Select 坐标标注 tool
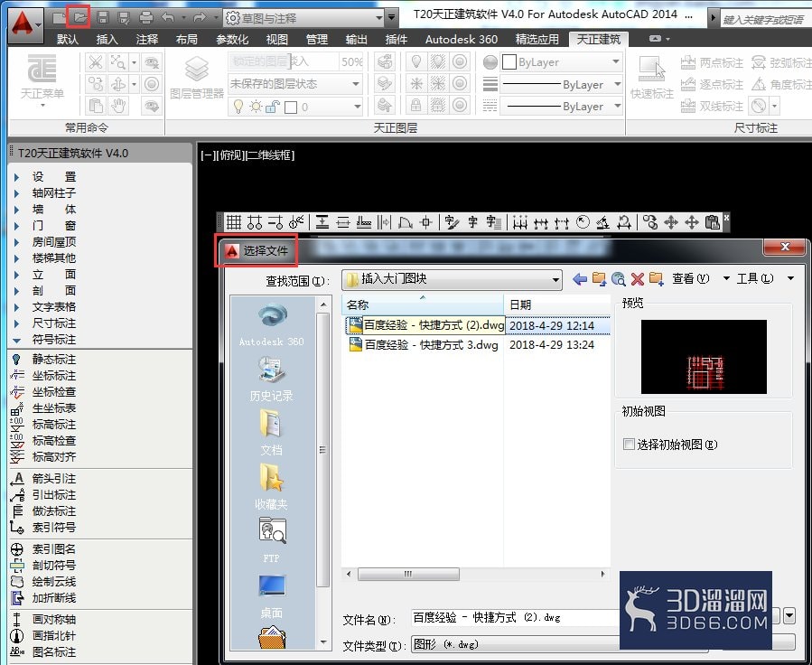The height and width of the screenshot is (665, 812). 43,376
